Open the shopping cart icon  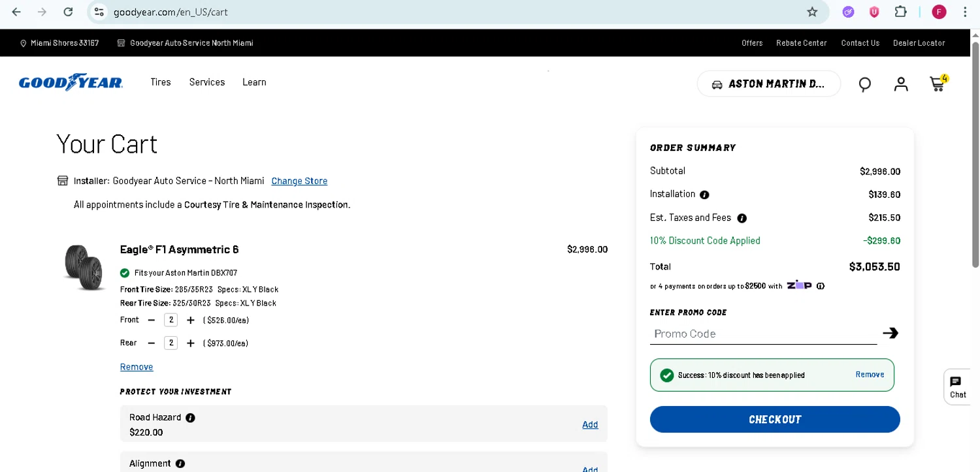click(x=938, y=84)
